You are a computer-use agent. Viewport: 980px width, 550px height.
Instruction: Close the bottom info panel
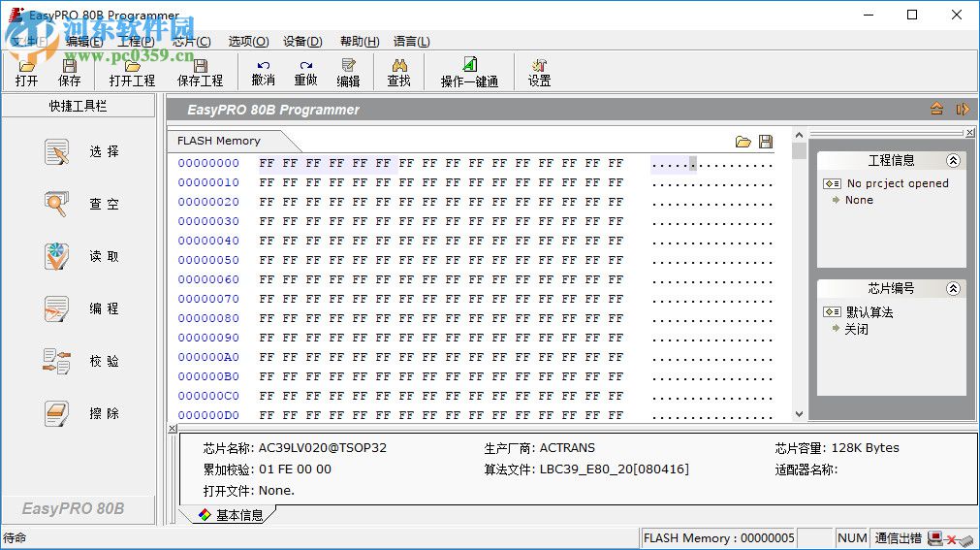[173, 429]
